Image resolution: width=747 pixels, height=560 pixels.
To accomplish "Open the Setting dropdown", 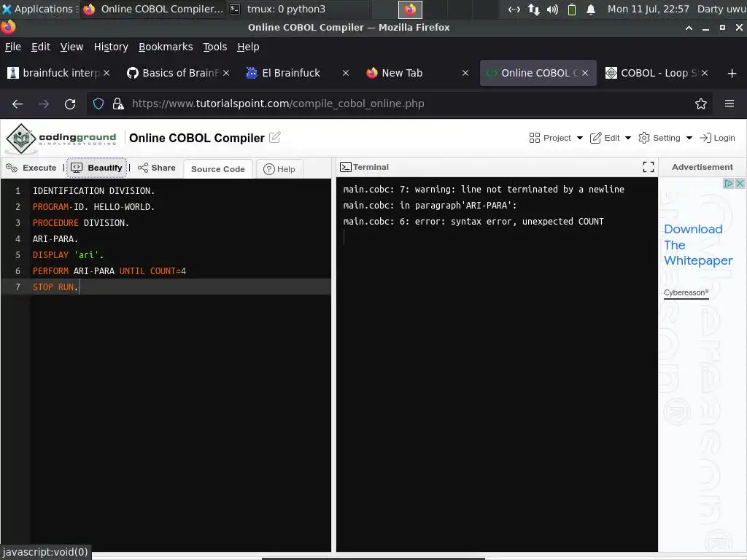I will tap(665, 138).
